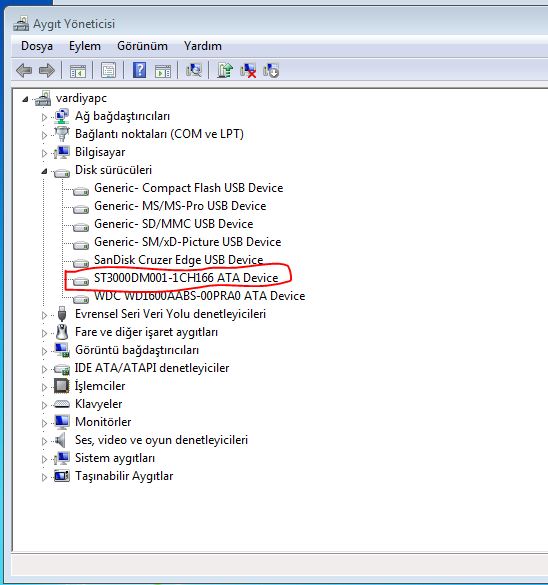Select WDC WD1600AABS-00PRA0 ATA Device
The width and height of the screenshot is (548, 585).
200,296
